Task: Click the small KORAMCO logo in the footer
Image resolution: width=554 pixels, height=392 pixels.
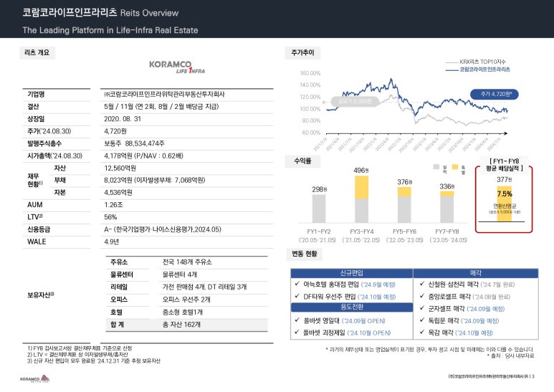Action: pos(34,379)
